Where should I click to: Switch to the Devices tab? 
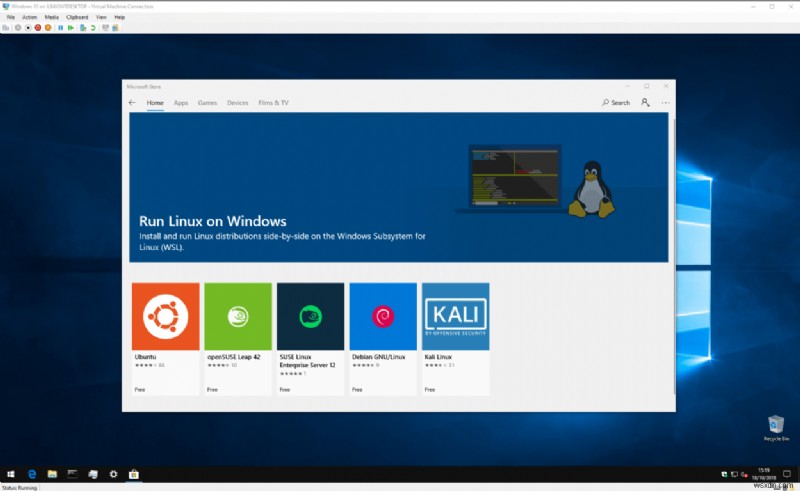tap(237, 103)
